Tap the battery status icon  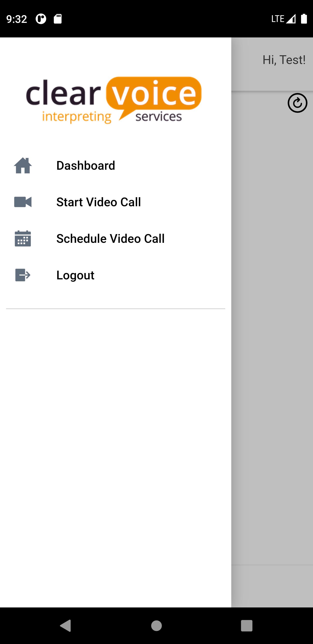304,19
